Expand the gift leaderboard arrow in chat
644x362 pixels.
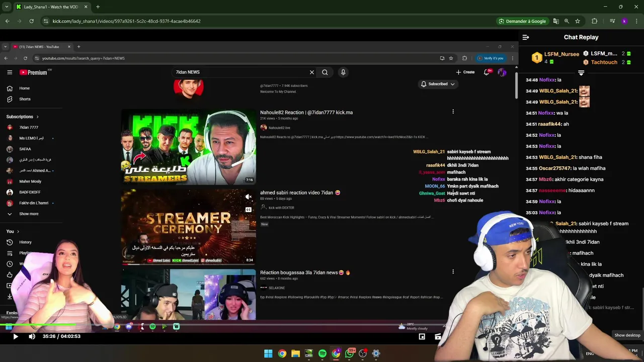coord(581,73)
